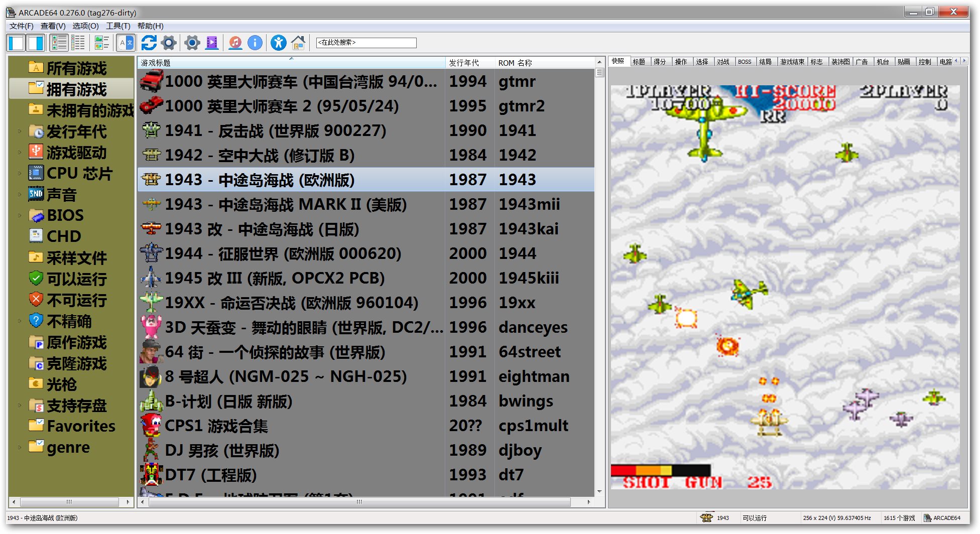980x534 pixels.
Task: Click the game list vertical scroll down arrow
Action: [599, 491]
